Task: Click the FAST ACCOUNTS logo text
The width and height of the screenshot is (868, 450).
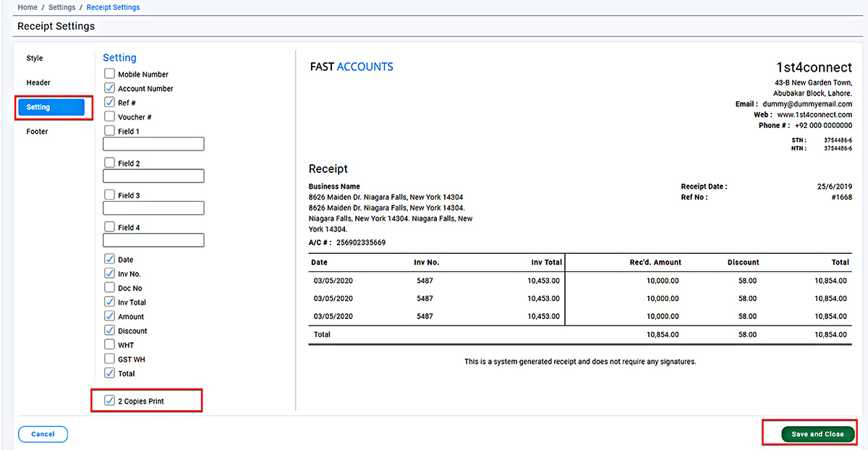Action: tap(352, 67)
